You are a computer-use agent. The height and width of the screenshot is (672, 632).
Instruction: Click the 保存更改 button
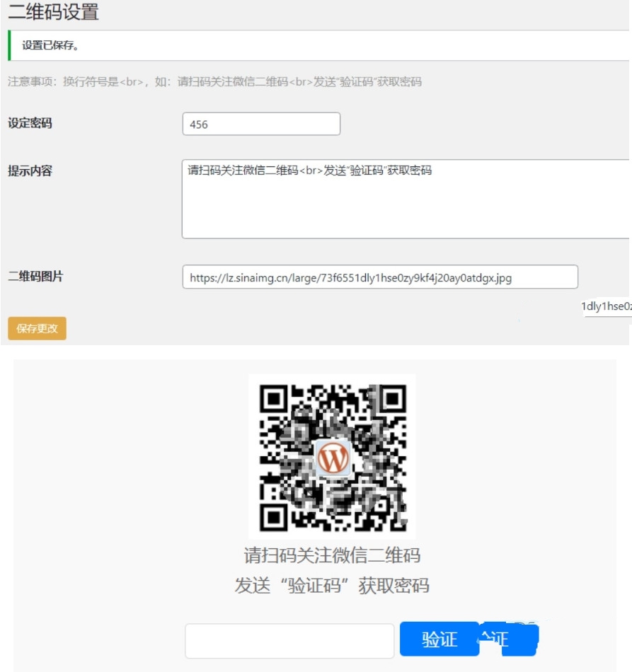pos(37,328)
